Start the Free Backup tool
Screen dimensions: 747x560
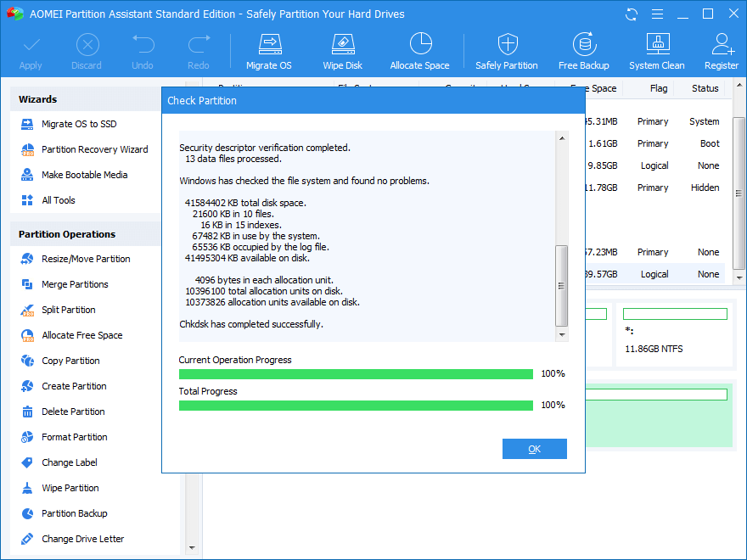(x=584, y=49)
